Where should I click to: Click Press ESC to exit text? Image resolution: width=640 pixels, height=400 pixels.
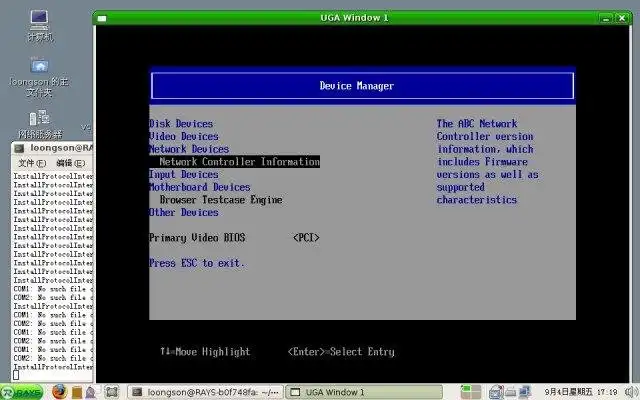pyautogui.click(x=197, y=263)
